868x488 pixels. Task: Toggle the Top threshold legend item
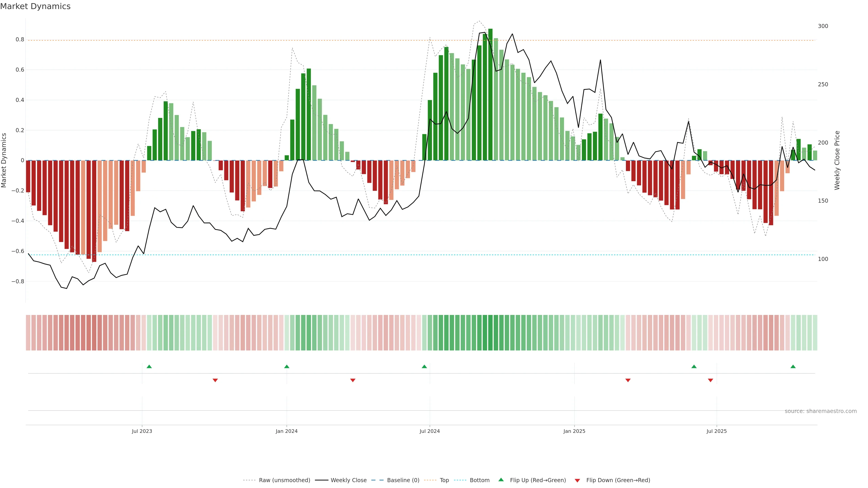444,480
